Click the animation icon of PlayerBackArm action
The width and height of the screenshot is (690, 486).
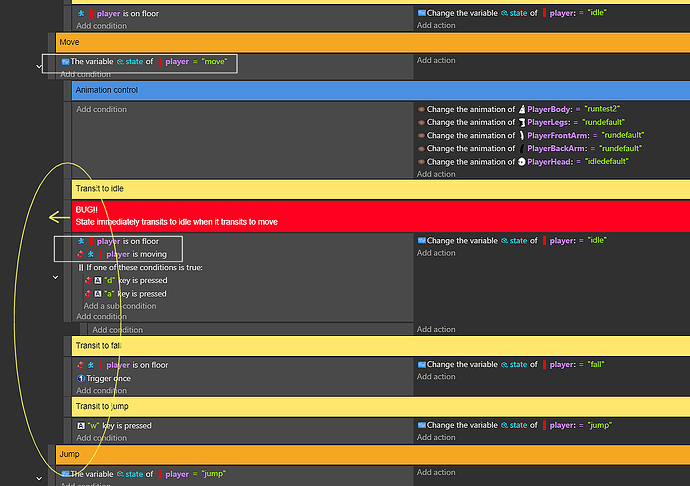pyautogui.click(x=422, y=148)
